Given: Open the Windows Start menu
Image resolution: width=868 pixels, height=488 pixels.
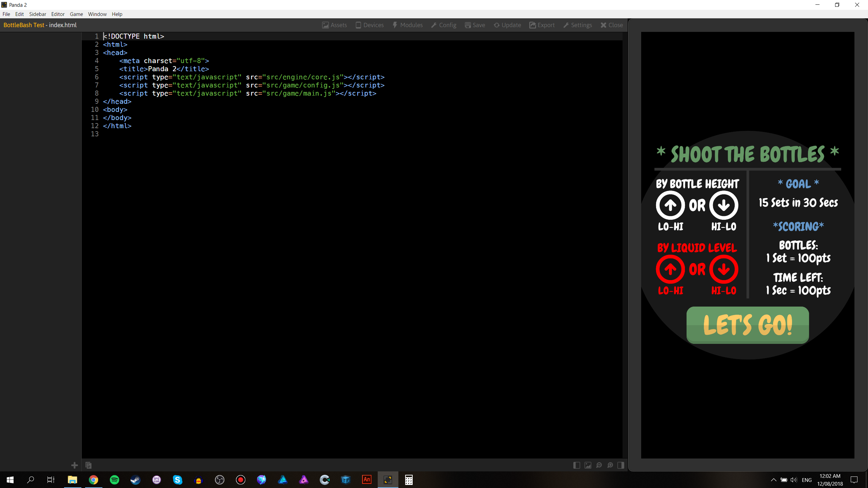Looking at the screenshot, I should tap(10, 480).
